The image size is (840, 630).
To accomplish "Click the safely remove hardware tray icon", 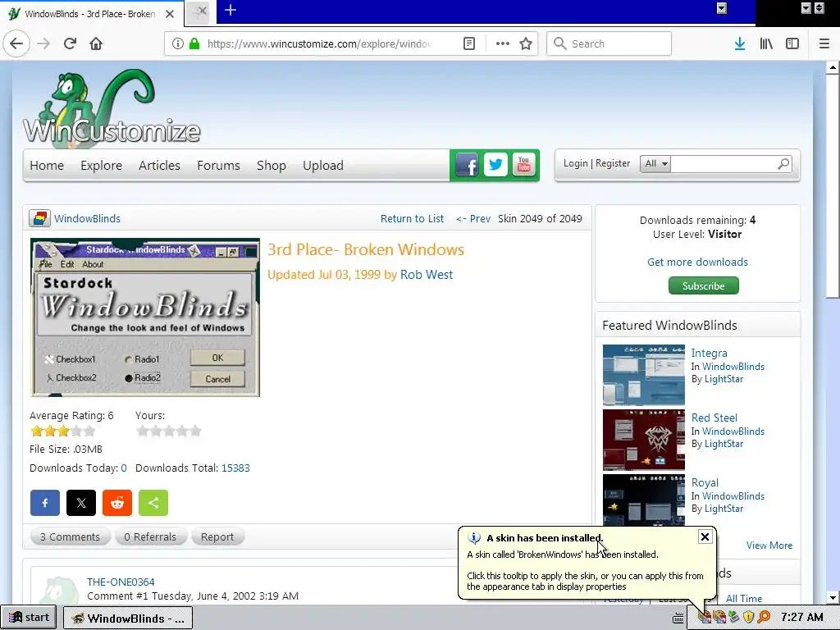I will click(x=733, y=617).
